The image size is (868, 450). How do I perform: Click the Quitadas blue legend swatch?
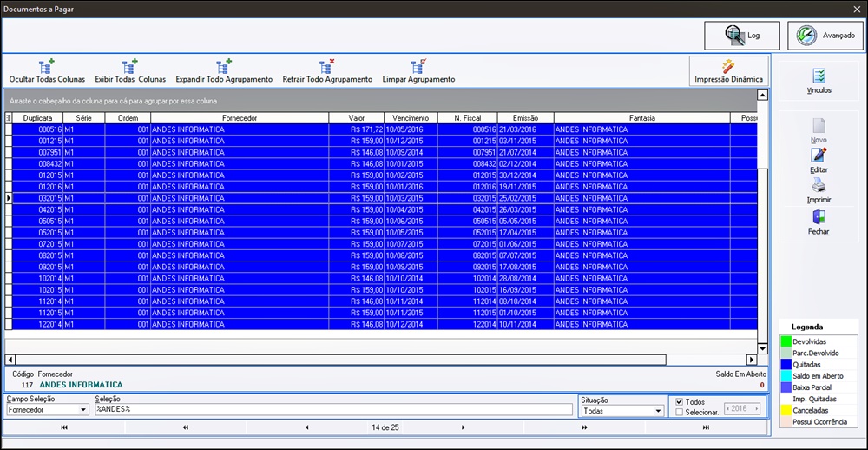[786, 365]
